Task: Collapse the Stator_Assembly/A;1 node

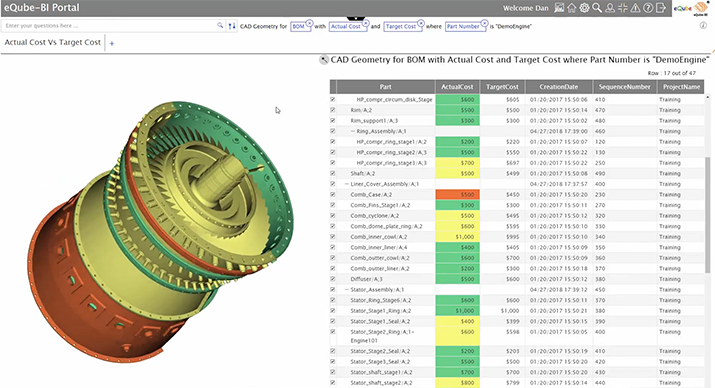Action: [x=347, y=290]
